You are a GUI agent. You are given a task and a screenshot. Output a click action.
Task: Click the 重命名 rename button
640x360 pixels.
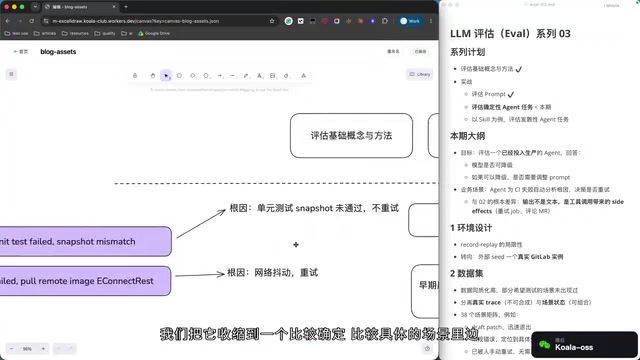point(393,51)
